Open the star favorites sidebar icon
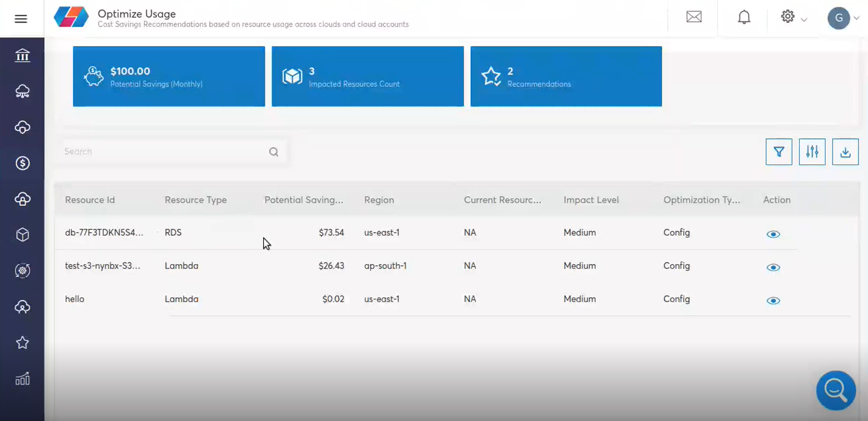Screen dimensions: 868x421 point(22,342)
